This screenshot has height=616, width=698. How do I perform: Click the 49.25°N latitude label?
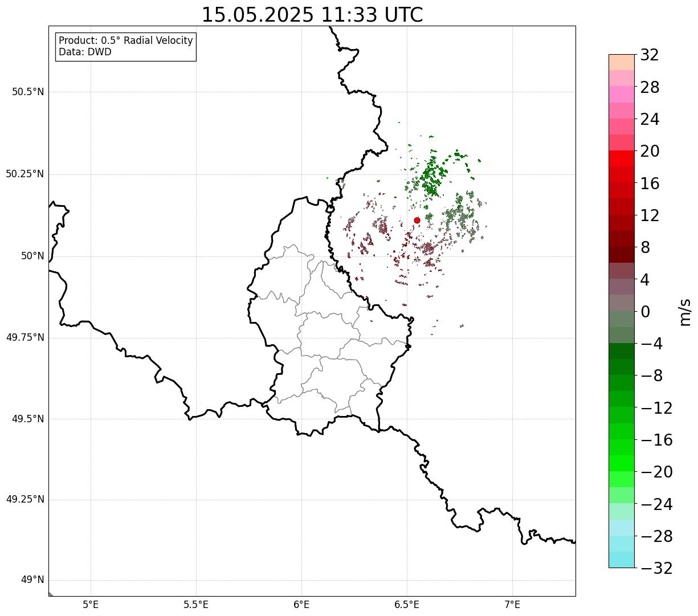pos(25,500)
